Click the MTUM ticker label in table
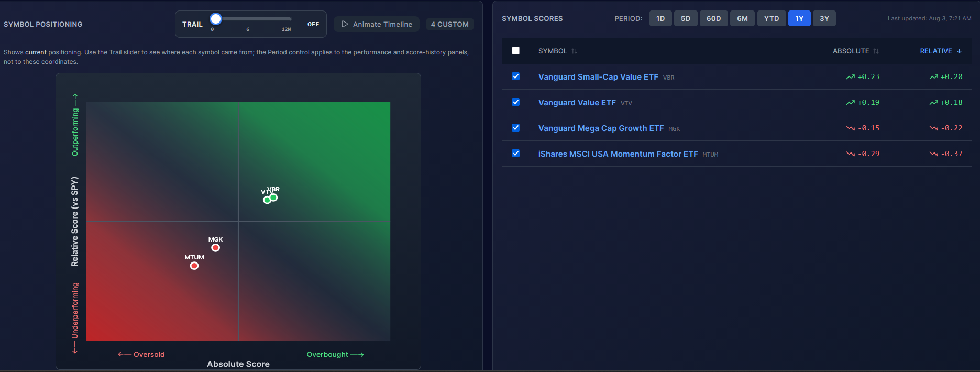Image resolution: width=980 pixels, height=372 pixels. click(710, 155)
